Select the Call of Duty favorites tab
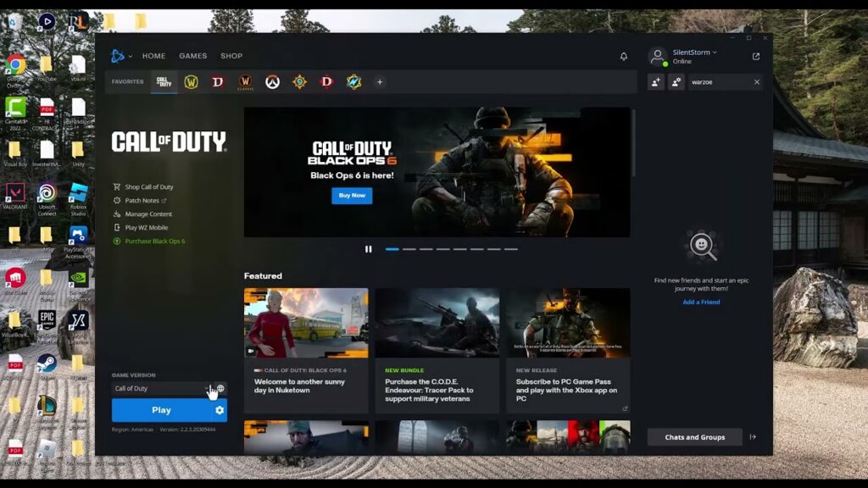 coord(164,82)
